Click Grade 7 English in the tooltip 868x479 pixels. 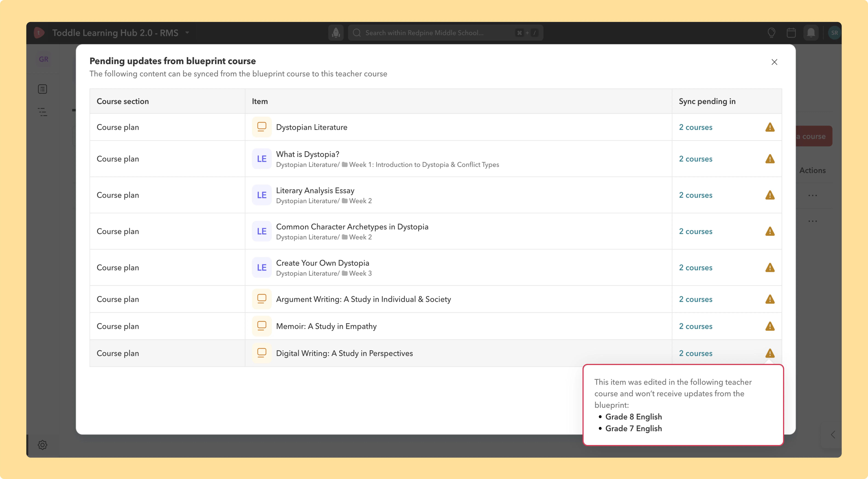pos(633,429)
